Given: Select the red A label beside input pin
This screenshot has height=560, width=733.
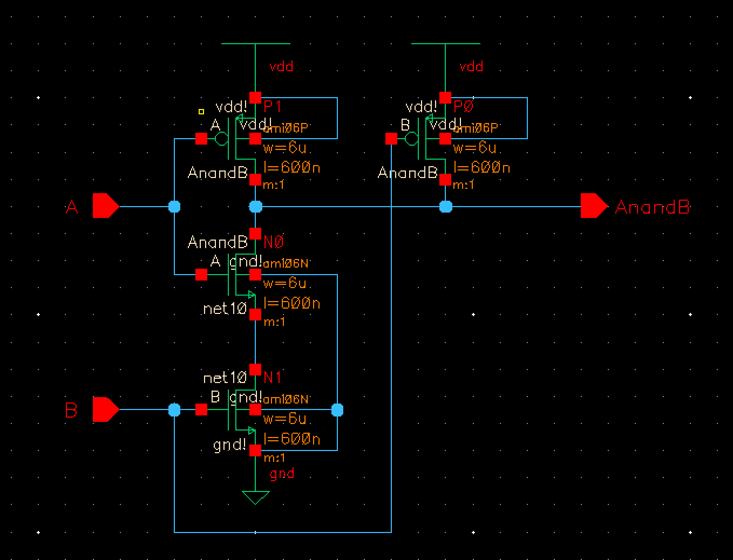Looking at the screenshot, I should pyautogui.click(x=72, y=207).
